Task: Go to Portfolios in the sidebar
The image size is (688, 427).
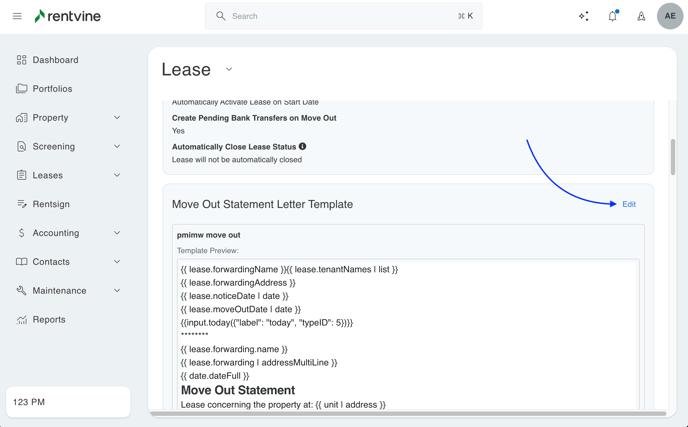Action: point(52,89)
